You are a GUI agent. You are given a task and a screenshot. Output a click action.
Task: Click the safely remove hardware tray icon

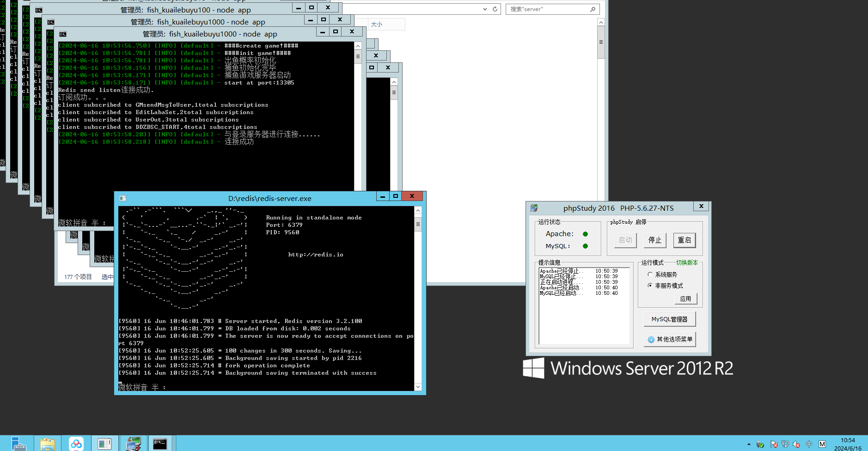tap(760, 445)
